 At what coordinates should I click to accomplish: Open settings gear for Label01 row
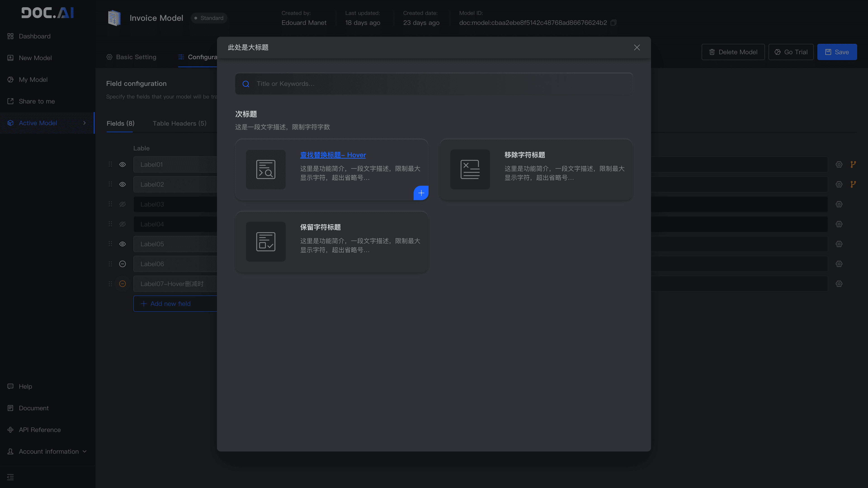tap(839, 164)
